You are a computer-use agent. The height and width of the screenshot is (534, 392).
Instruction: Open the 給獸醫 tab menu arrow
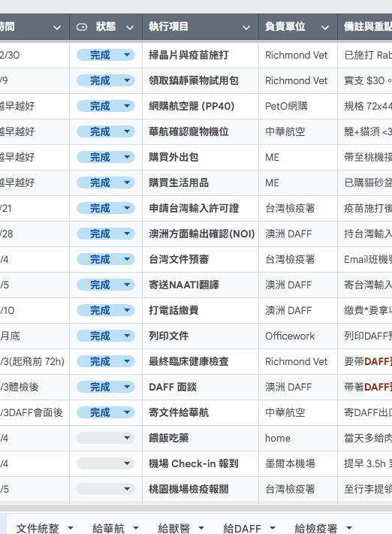point(201,528)
